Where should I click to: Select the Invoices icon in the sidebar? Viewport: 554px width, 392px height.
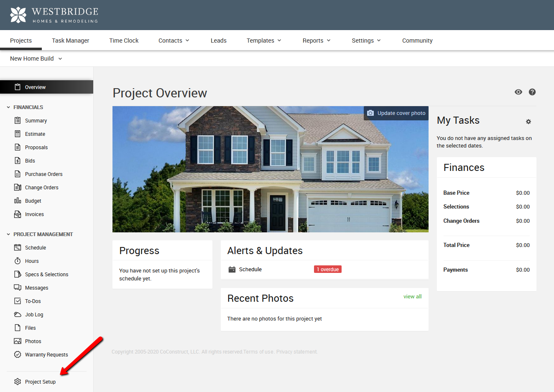(x=17, y=214)
